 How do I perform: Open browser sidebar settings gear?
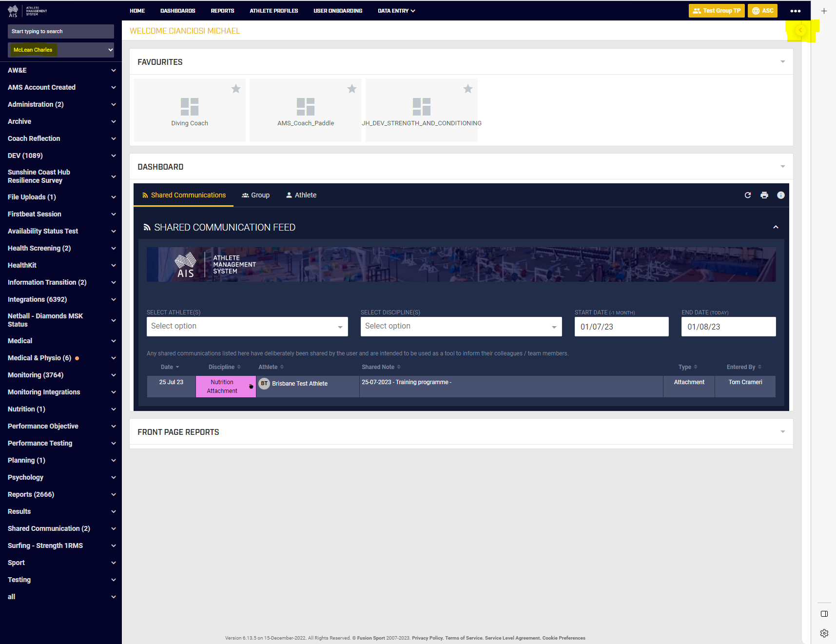[824, 633]
